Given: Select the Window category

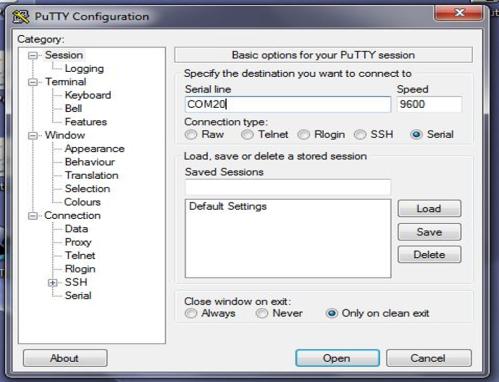Looking at the screenshot, I should (65, 135).
